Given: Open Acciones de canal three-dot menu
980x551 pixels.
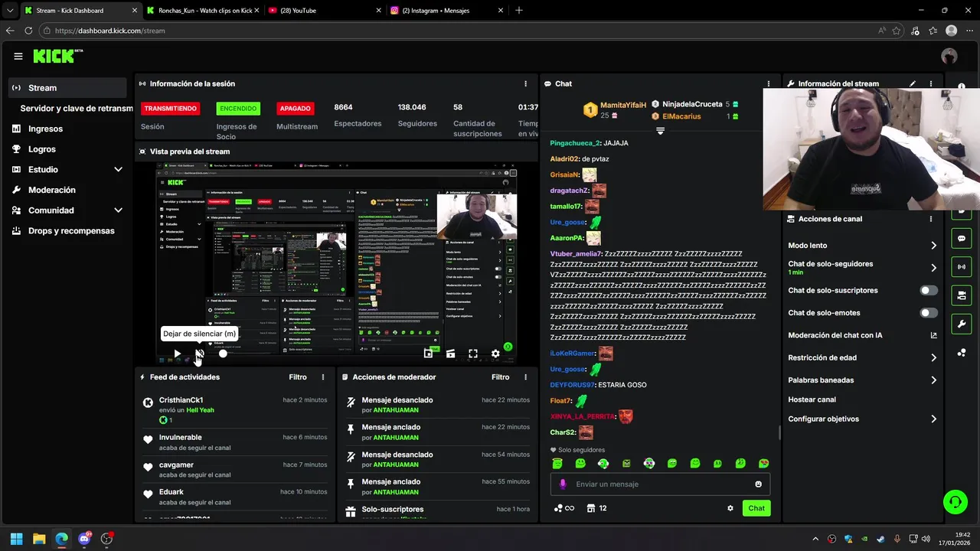Looking at the screenshot, I should [x=931, y=219].
